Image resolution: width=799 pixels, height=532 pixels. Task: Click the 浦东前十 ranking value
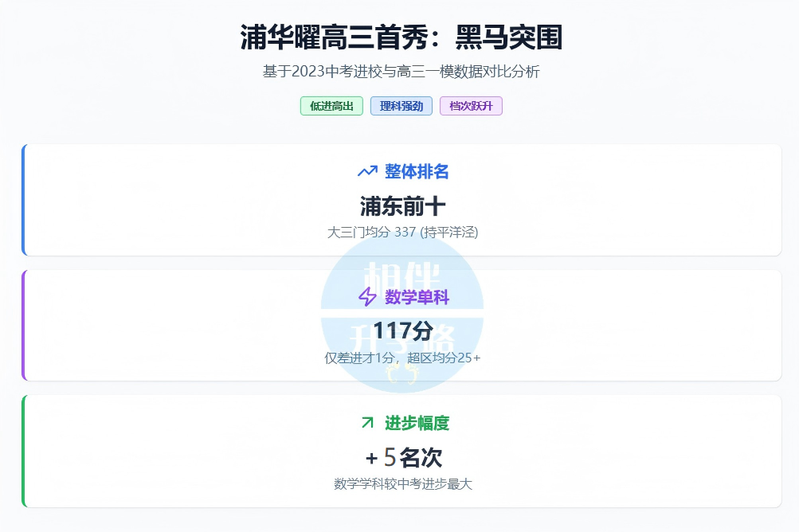[x=402, y=206]
